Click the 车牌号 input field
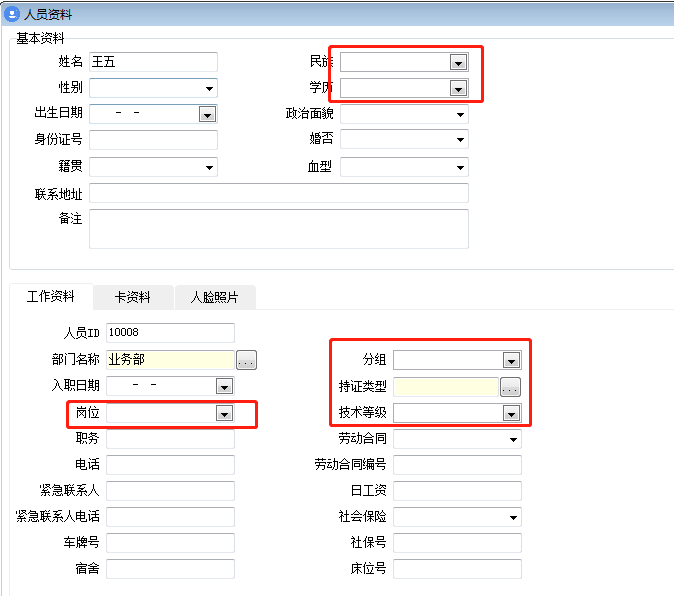The width and height of the screenshot is (674, 596). (170, 543)
